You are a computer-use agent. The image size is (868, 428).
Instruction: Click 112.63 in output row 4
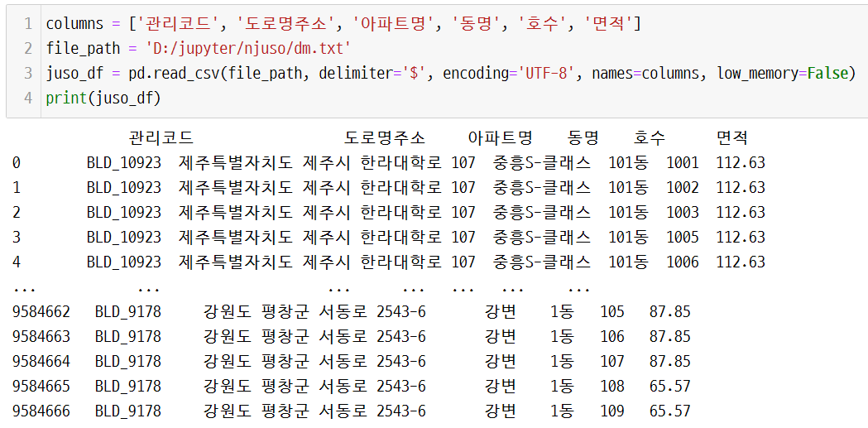point(741,262)
